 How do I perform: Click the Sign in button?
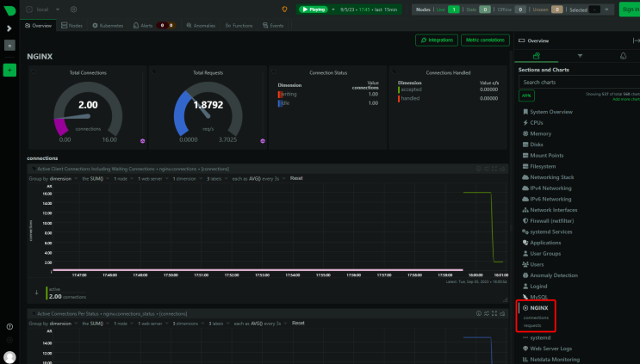[630, 9]
